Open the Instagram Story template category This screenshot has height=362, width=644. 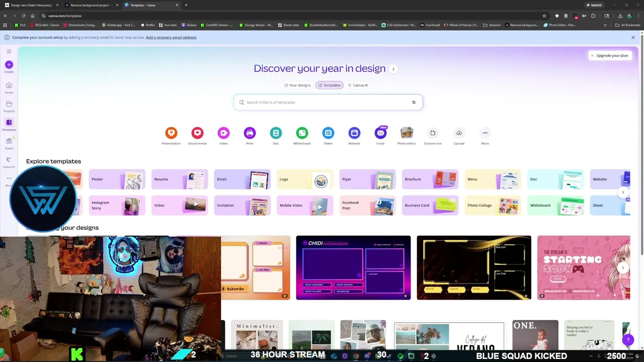(117, 205)
